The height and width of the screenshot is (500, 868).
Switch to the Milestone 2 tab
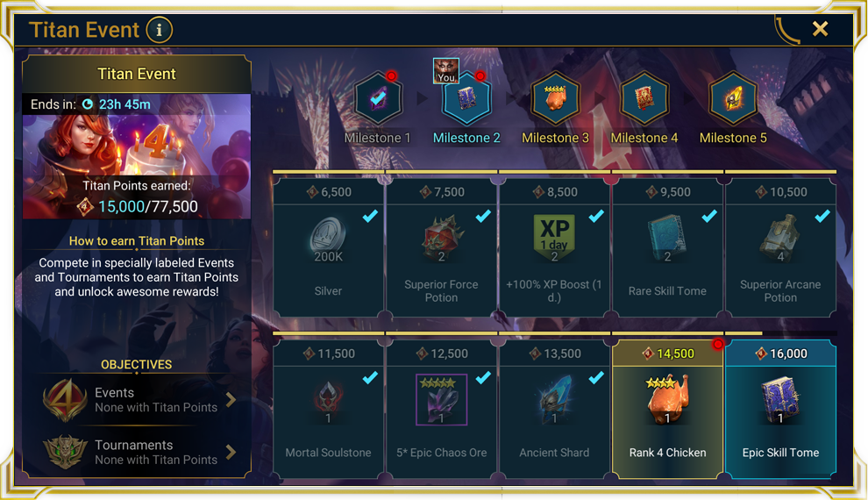(466, 138)
